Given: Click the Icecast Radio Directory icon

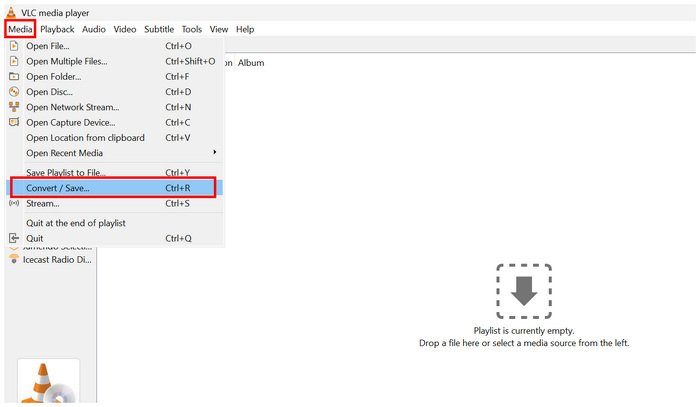Looking at the screenshot, I should 14,259.
